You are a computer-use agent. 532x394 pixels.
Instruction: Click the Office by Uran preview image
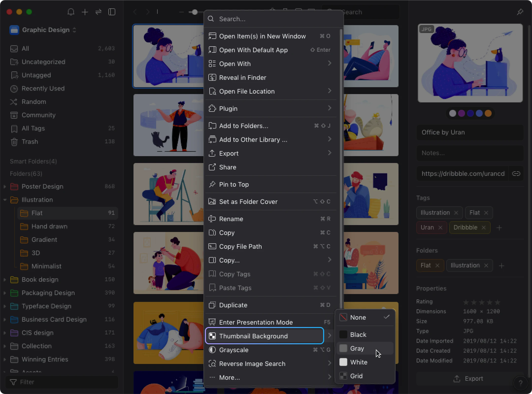pyautogui.click(x=470, y=63)
